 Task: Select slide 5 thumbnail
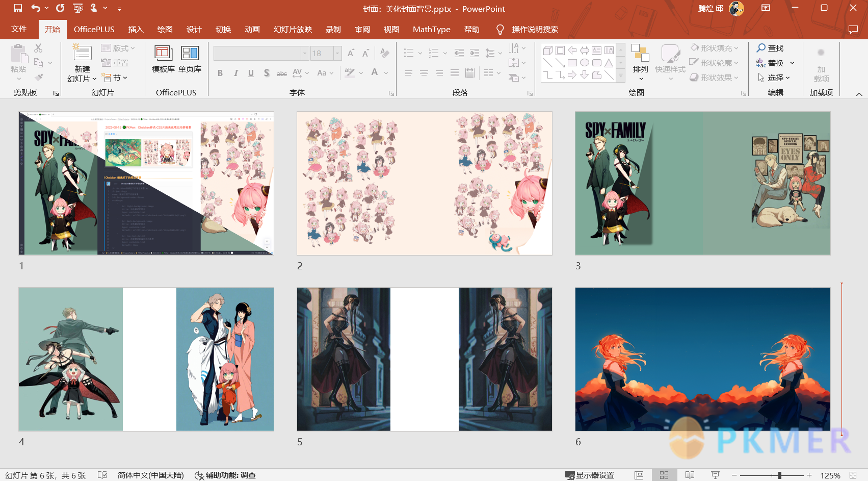[425, 360]
